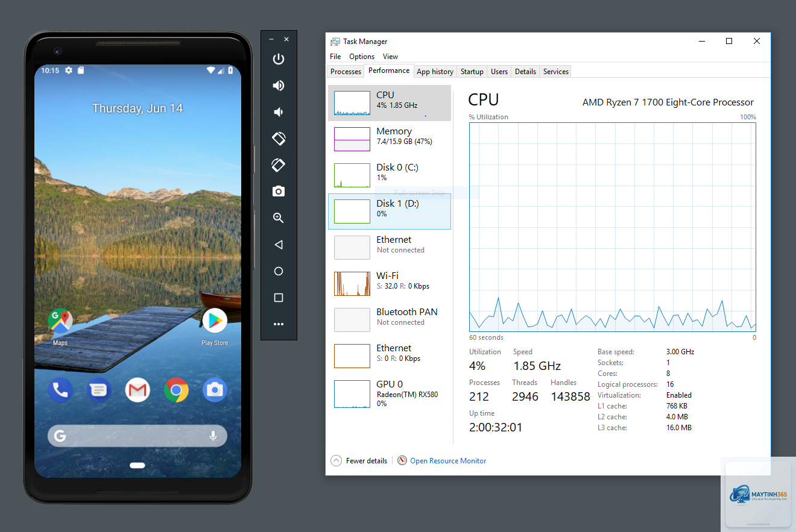Image resolution: width=796 pixels, height=532 pixels.
Task: Open the Options menu in Task Manager
Action: click(362, 56)
